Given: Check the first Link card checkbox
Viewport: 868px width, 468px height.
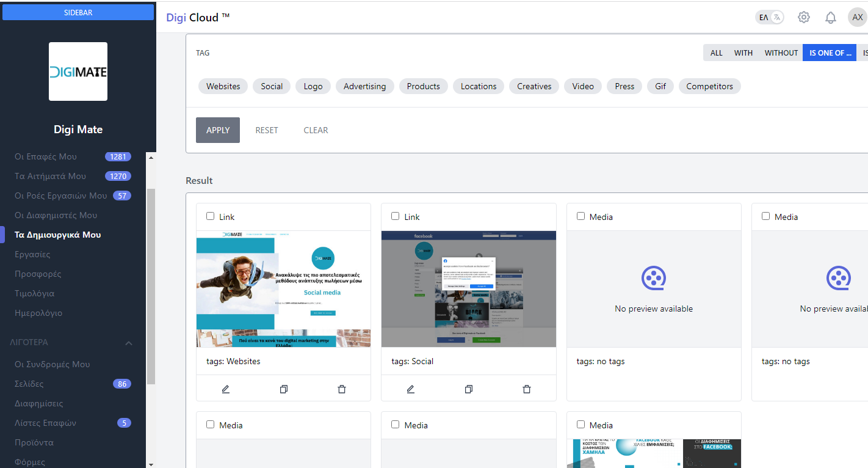Looking at the screenshot, I should [211, 216].
